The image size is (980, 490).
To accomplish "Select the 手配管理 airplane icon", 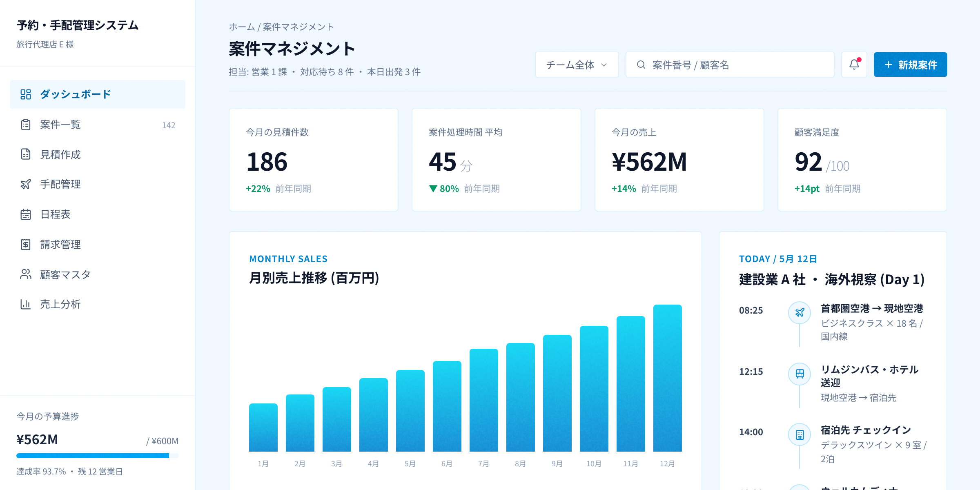I will tap(25, 184).
